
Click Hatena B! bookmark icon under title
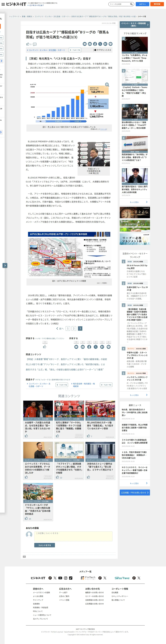point(105,44)
